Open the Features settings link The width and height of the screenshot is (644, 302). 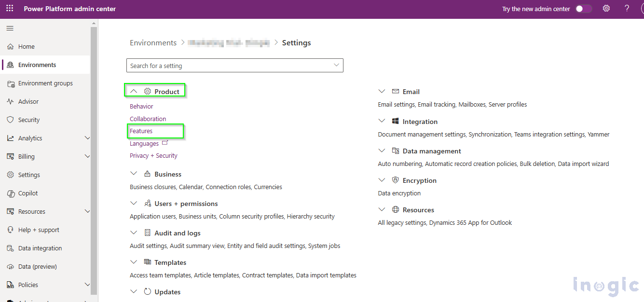(141, 131)
